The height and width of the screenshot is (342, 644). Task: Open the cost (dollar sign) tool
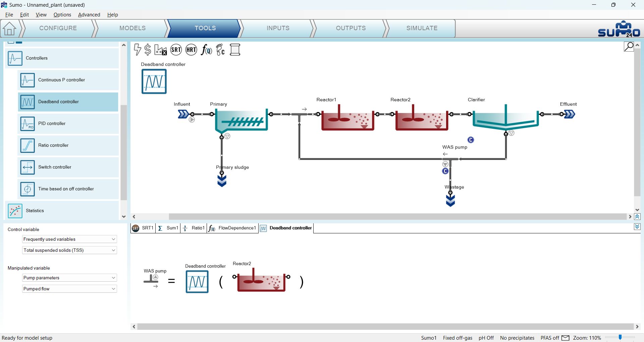pos(148,50)
